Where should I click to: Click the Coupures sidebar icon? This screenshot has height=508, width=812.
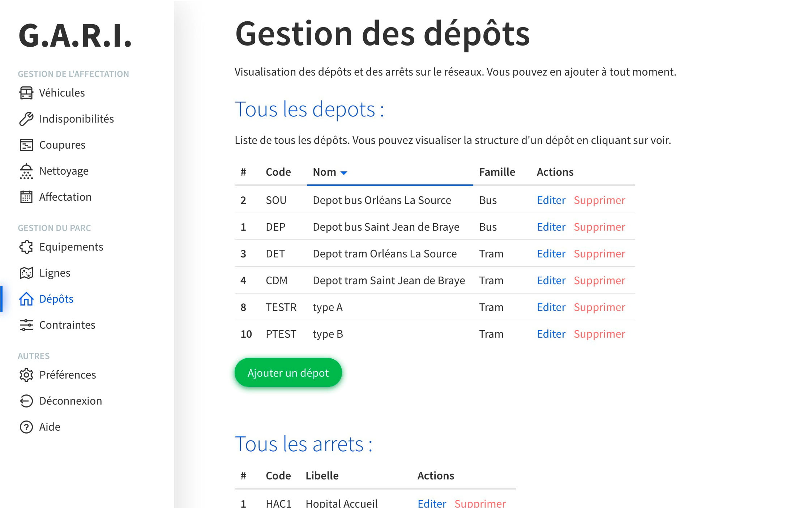pyautogui.click(x=26, y=145)
